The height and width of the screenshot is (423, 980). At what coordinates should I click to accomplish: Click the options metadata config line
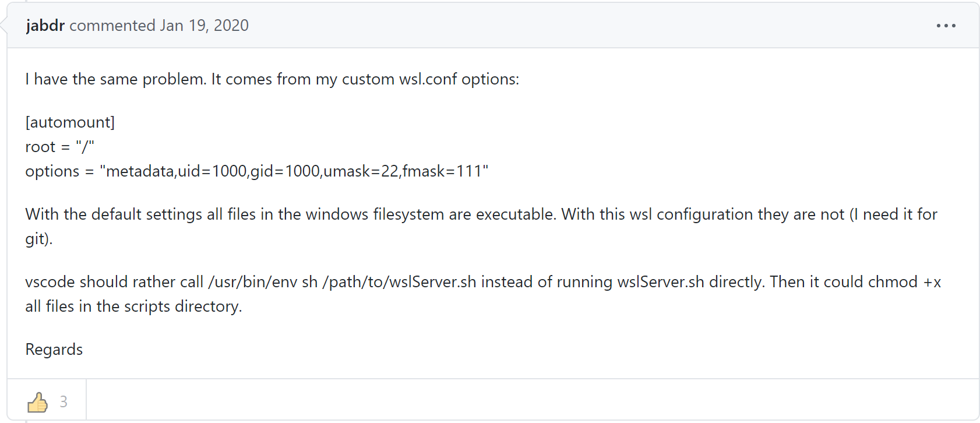pyautogui.click(x=256, y=171)
